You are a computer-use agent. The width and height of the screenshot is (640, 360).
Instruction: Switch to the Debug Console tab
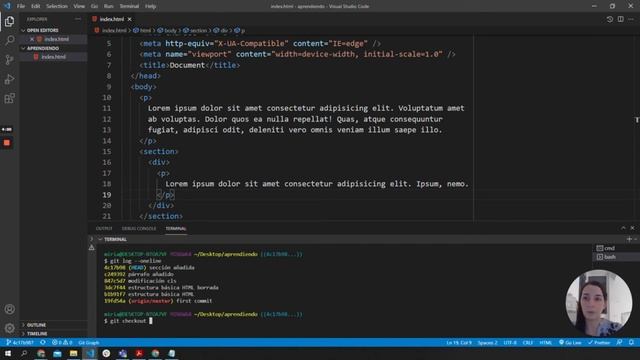click(x=139, y=229)
